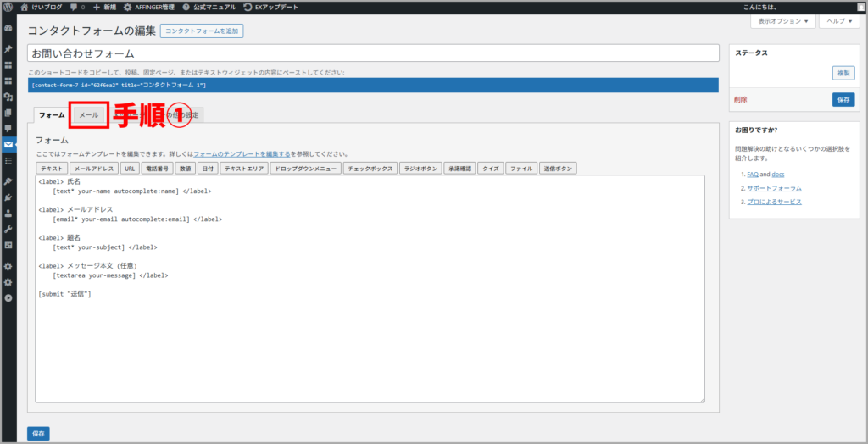This screenshot has width=868, height=444.
Task: Open Comments speech bubble in sidebar
Action: [x=8, y=129]
